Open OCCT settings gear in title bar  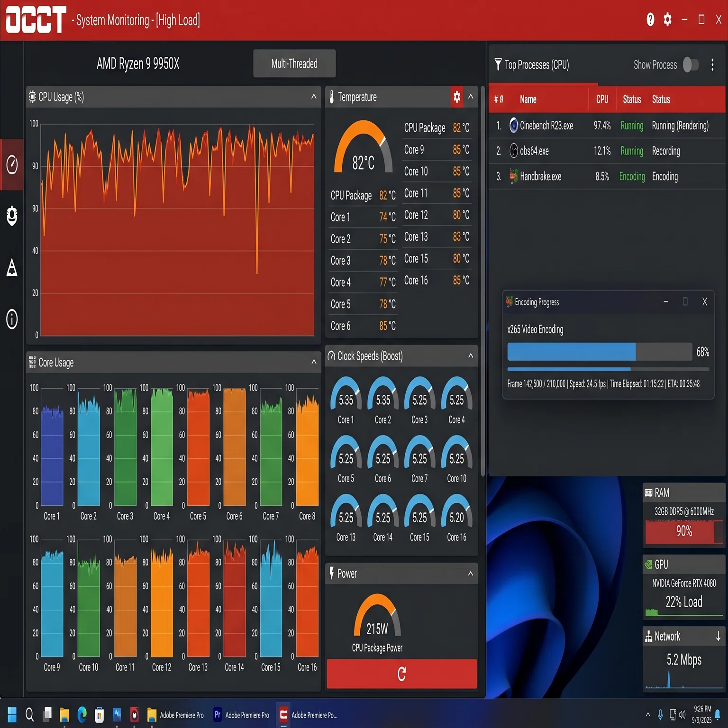click(667, 19)
